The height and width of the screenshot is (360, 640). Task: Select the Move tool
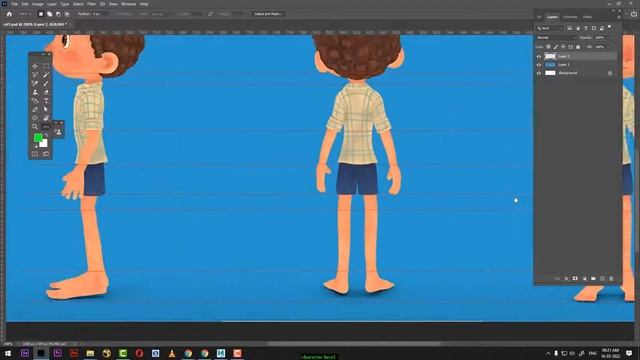35,66
